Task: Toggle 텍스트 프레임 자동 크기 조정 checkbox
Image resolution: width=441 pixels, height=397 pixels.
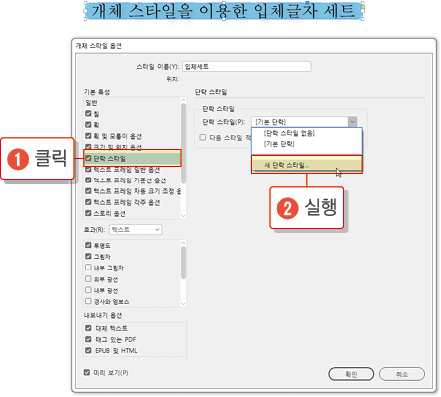Action: (x=88, y=191)
